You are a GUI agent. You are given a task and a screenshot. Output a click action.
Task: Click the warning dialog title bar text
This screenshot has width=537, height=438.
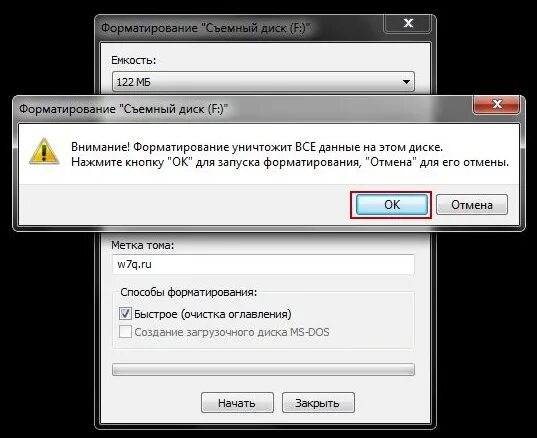[x=124, y=109]
